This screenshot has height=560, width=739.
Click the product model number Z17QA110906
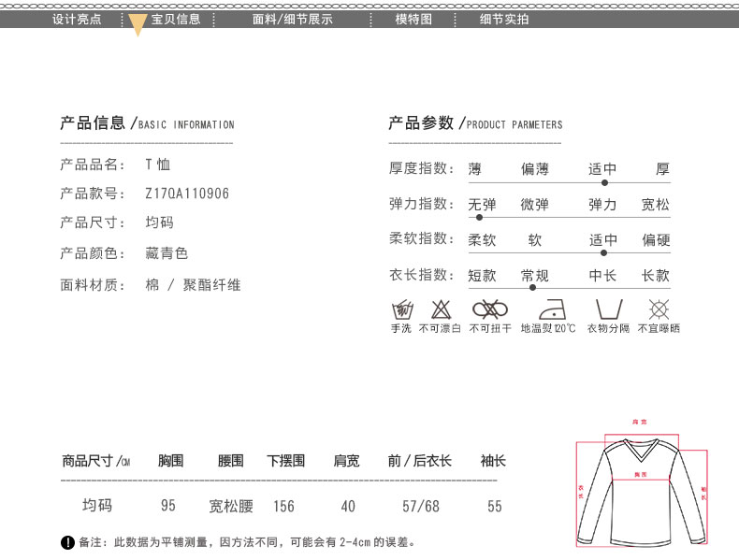point(187,194)
